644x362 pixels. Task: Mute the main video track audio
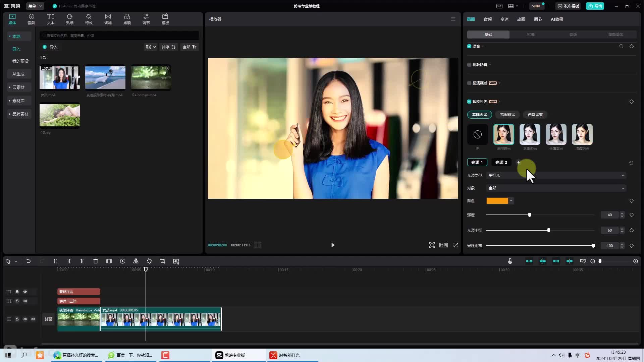pyautogui.click(x=33, y=319)
